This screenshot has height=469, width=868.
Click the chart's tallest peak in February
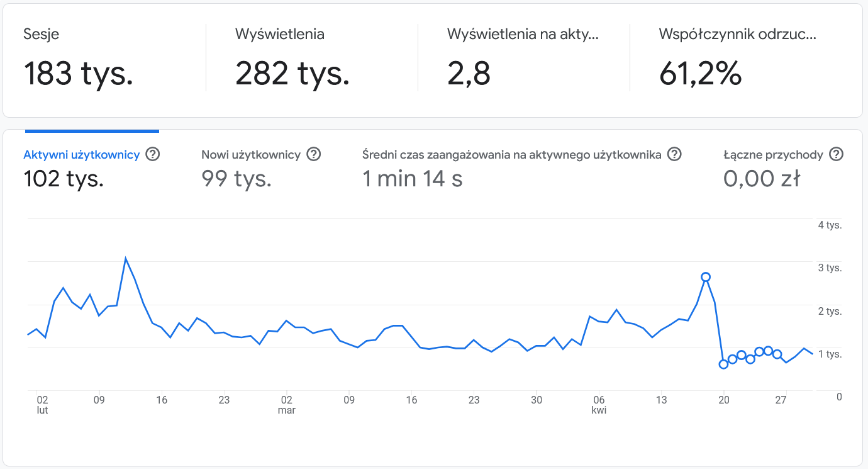point(126,258)
